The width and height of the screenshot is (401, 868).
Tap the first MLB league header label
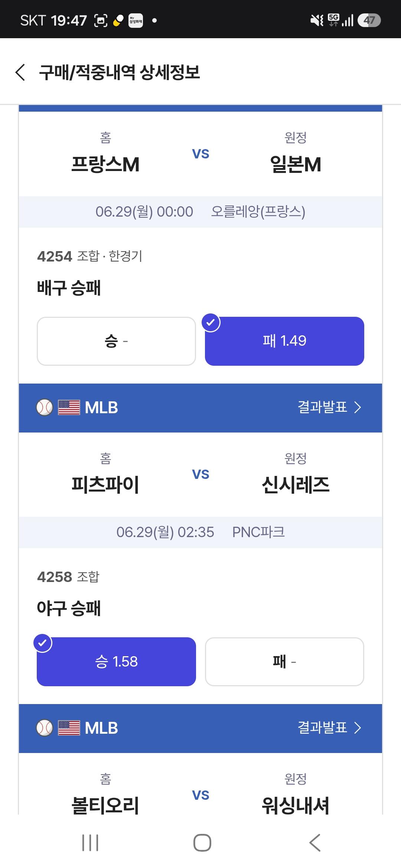pos(101,407)
